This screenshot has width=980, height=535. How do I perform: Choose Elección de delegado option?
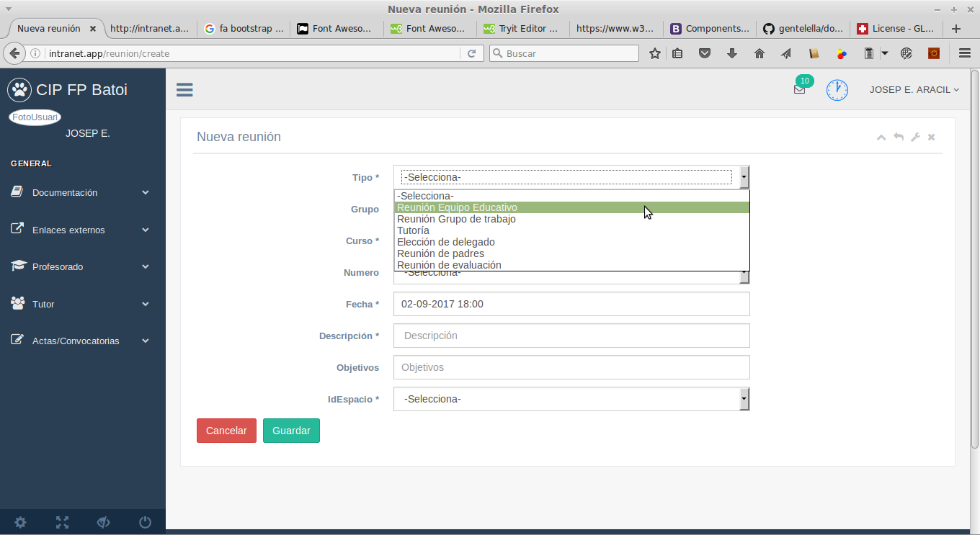tap(572, 242)
